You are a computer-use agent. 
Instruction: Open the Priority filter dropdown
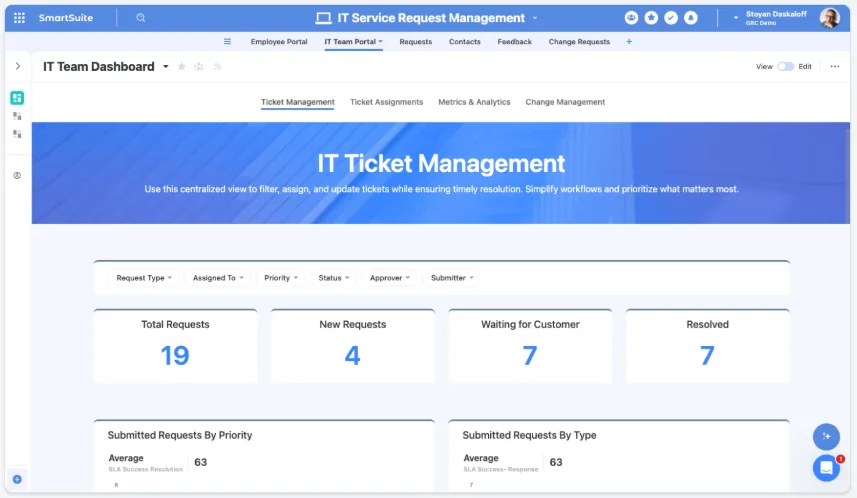click(281, 278)
